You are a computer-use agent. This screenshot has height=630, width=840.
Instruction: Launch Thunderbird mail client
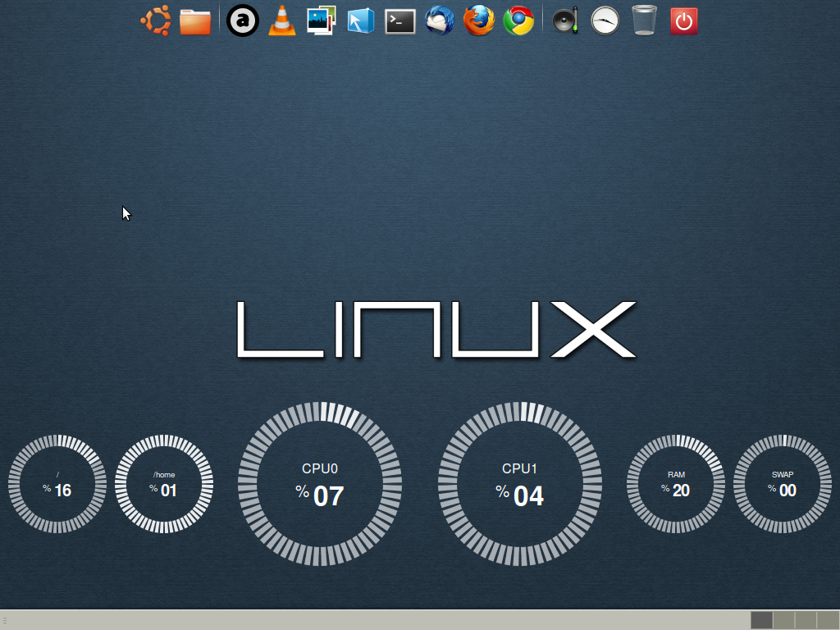440,21
